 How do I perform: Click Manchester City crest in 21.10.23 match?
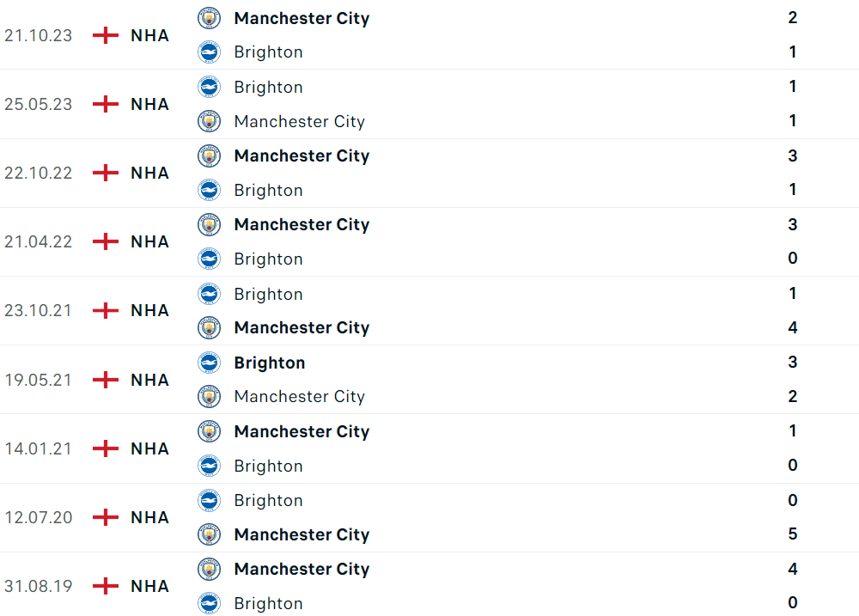(209, 18)
